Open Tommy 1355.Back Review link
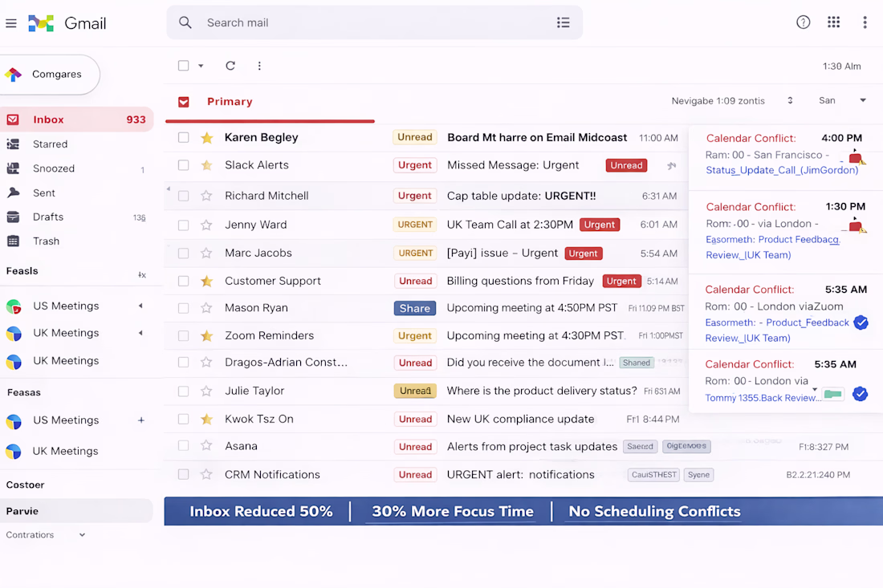 coord(763,398)
